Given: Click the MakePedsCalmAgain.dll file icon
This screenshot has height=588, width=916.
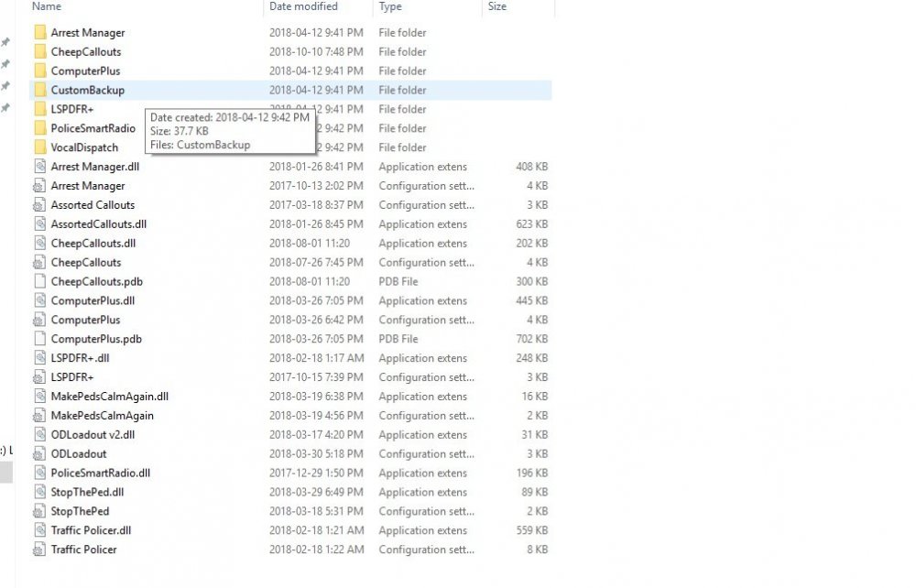Looking at the screenshot, I should 39,396.
